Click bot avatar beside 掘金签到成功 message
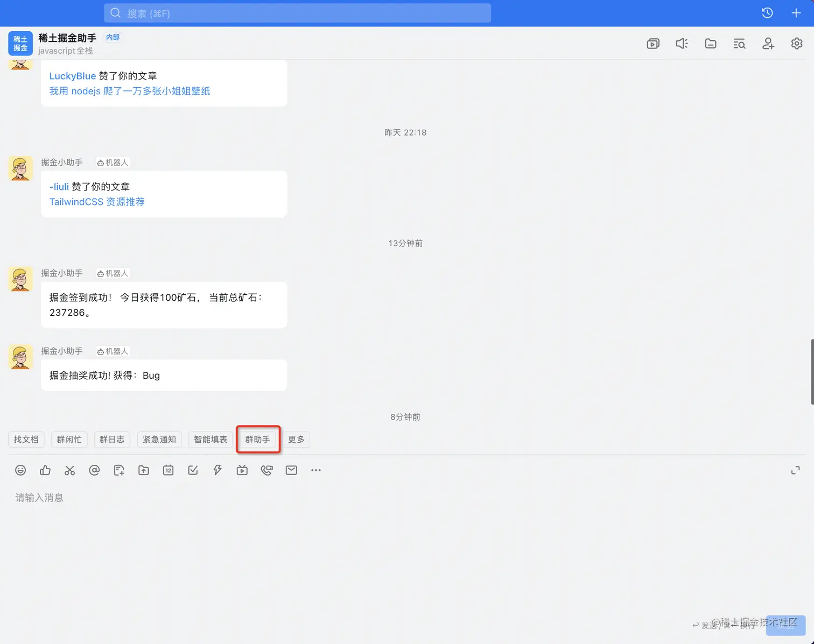 21,279
